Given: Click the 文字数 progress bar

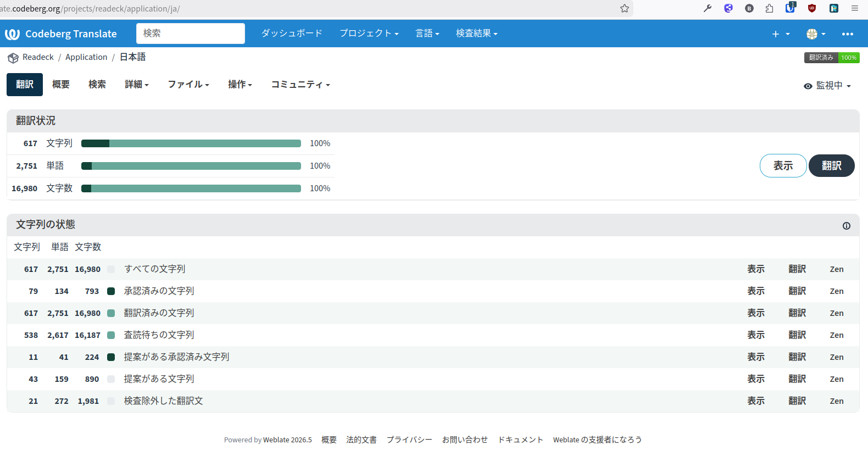Looking at the screenshot, I should [x=191, y=188].
